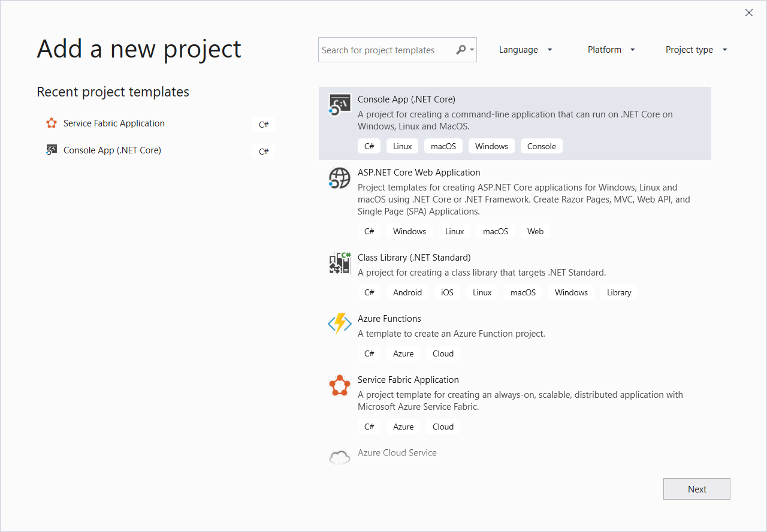Click the Linux tag under Console App
This screenshot has height=532, width=767.
point(402,146)
